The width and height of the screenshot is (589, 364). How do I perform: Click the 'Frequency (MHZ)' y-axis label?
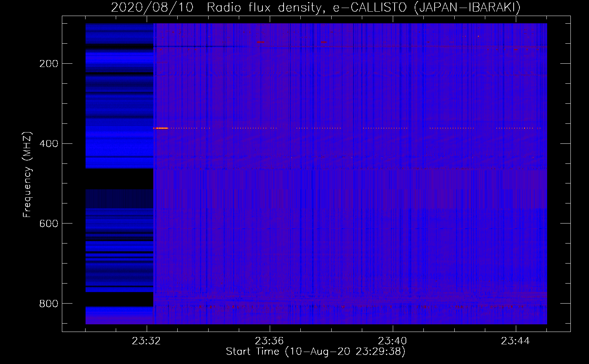(27, 174)
